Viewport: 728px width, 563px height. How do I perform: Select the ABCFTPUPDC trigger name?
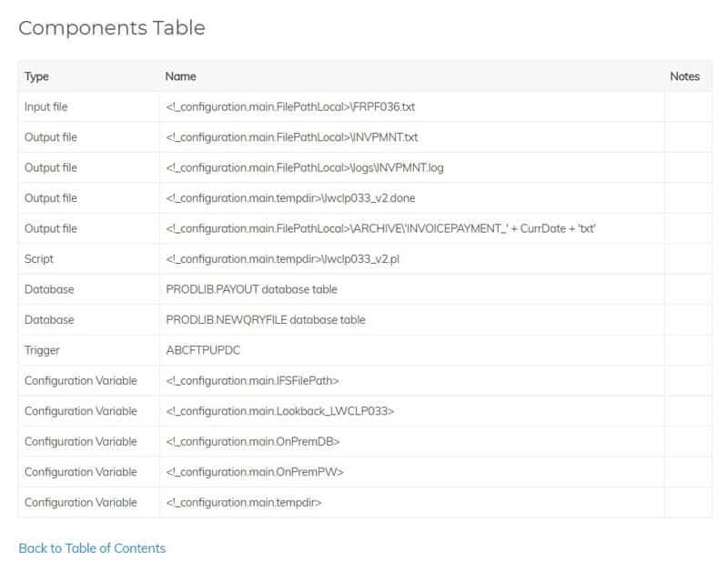pos(203,350)
